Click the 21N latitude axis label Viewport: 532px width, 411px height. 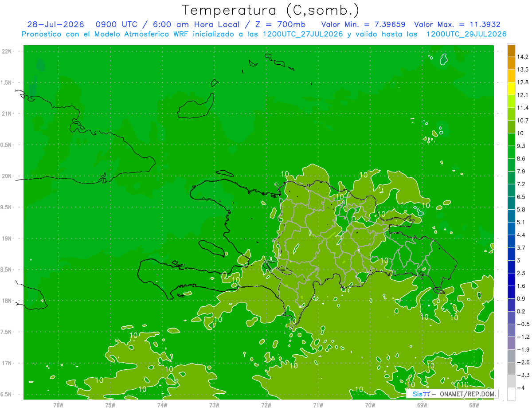click(x=7, y=114)
